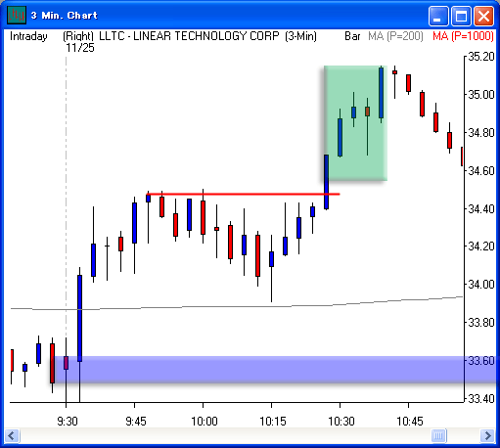Click the 35.00 price axis label
The image size is (500, 448).
(x=481, y=95)
